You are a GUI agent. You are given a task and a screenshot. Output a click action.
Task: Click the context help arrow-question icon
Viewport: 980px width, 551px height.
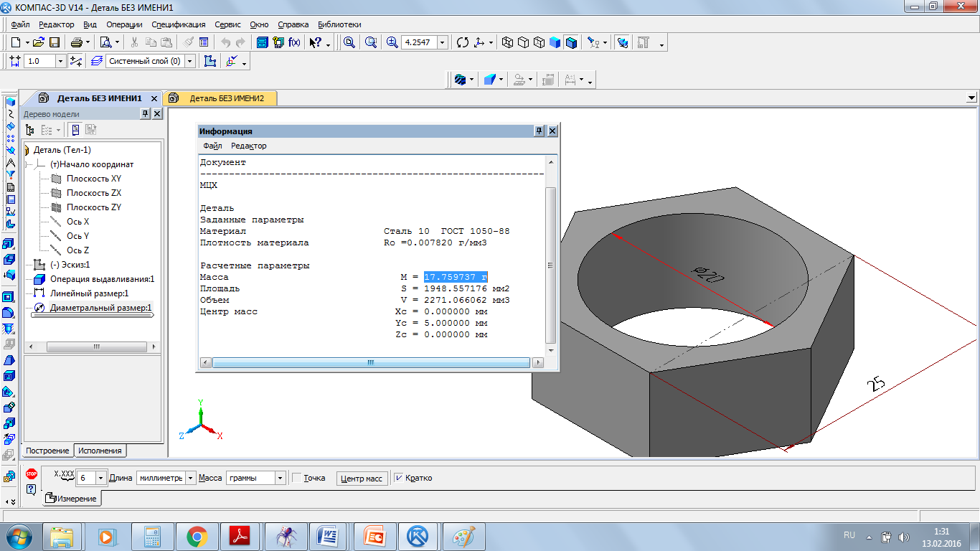[x=316, y=42]
